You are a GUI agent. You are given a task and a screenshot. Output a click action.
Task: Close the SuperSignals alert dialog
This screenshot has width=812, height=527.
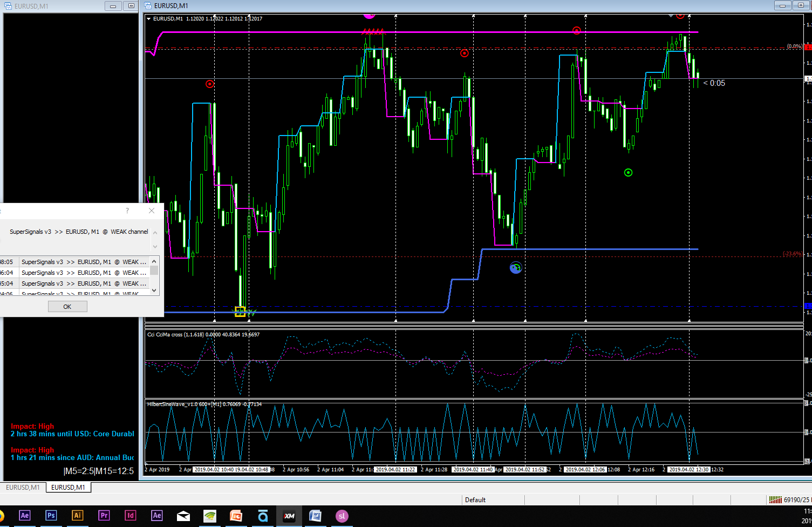152,211
